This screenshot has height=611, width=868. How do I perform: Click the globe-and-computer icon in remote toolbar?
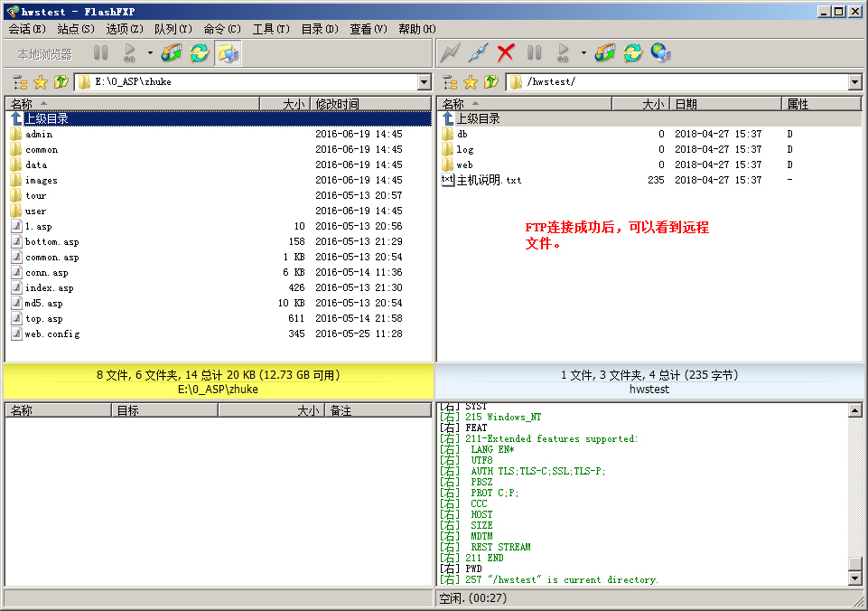(660, 53)
